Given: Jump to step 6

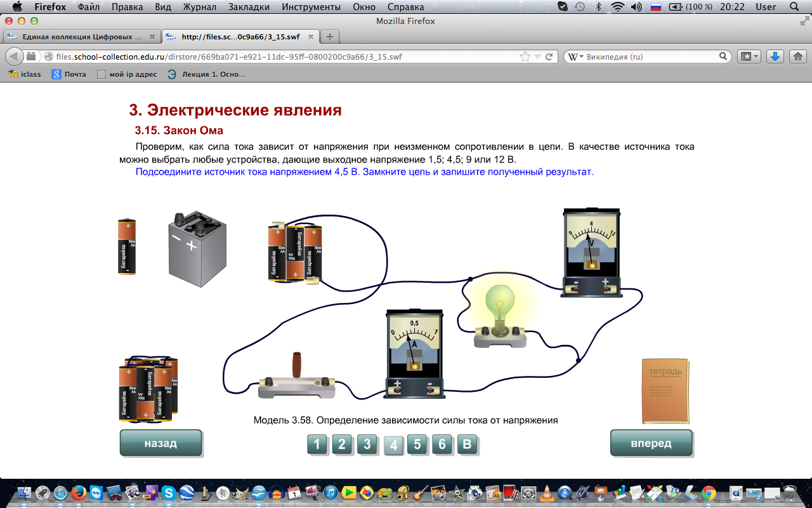Looking at the screenshot, I should coord(442,444).
